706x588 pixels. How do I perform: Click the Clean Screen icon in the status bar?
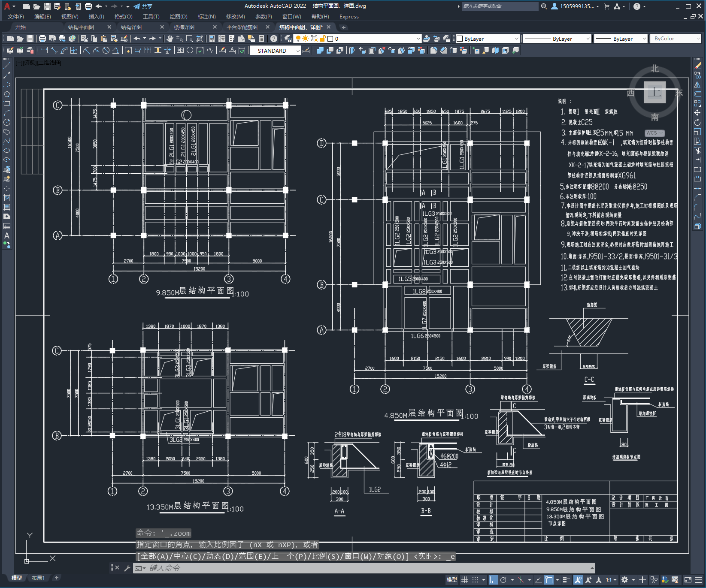click(x=688, y=580)
